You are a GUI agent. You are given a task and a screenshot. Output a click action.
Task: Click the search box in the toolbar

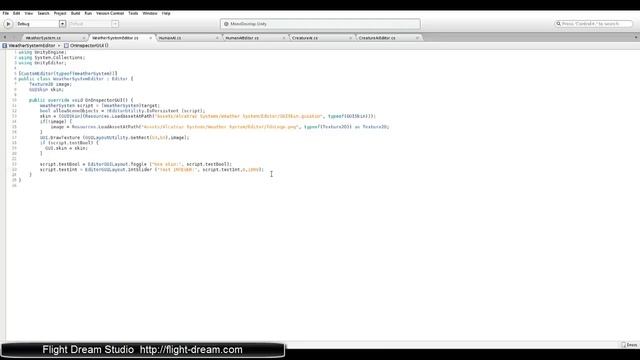[593, 24]
